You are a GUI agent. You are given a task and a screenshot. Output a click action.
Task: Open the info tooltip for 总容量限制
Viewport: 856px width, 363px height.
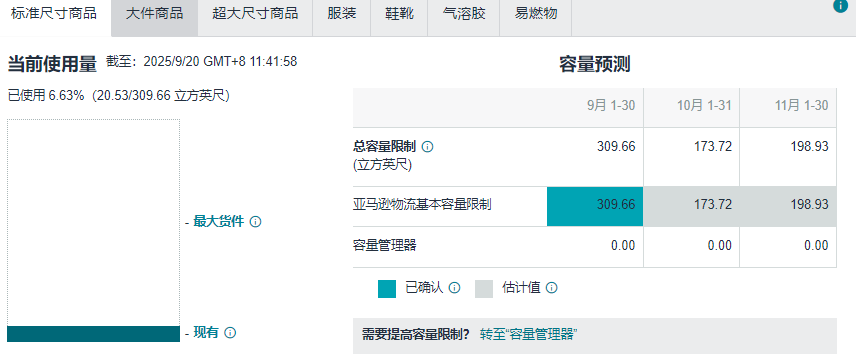(x=428, y=147)
